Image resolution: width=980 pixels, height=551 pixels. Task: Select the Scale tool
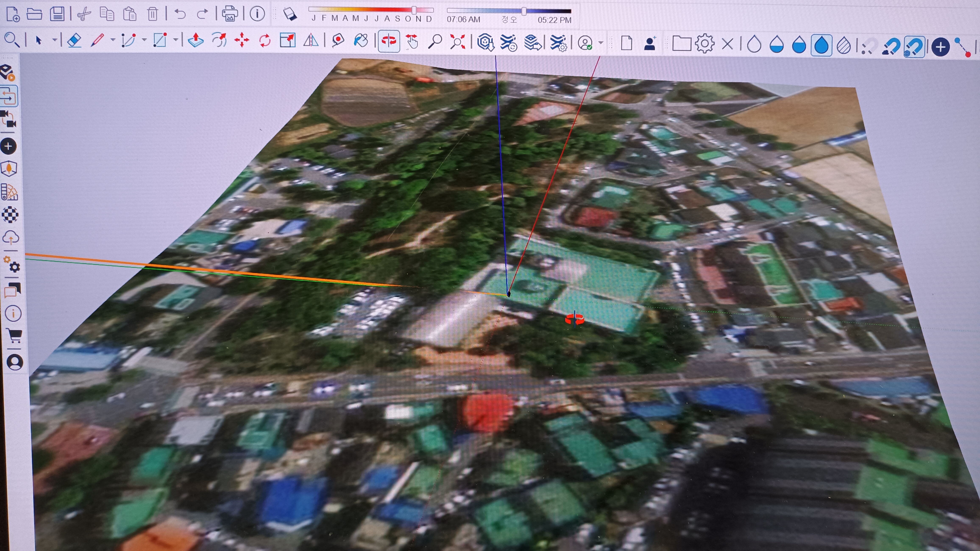(x=288, y=40)
